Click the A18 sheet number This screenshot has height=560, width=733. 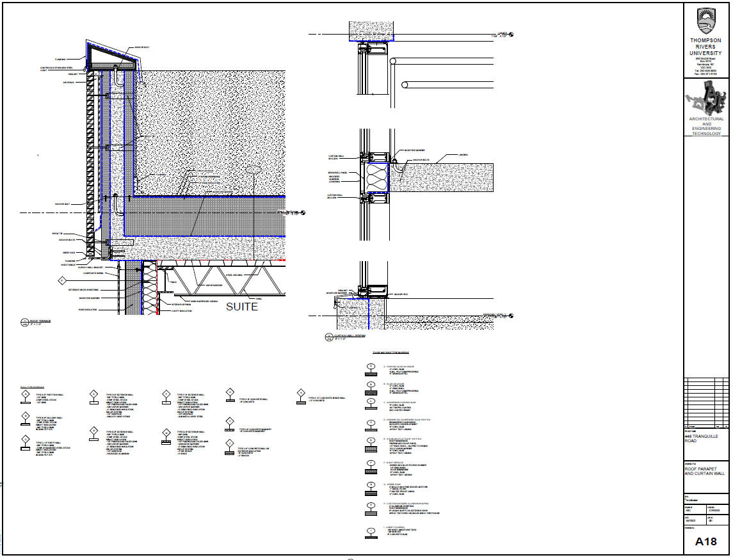[x=705, y=541]
